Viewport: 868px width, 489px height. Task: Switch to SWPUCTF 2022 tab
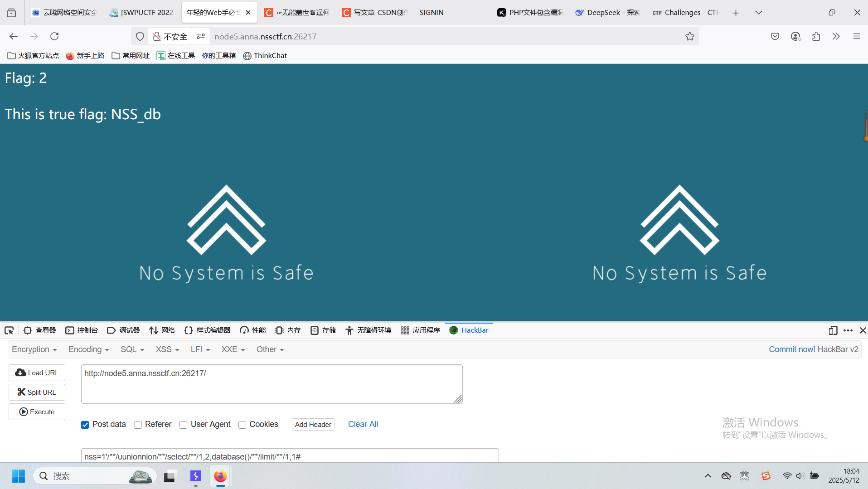142,13
